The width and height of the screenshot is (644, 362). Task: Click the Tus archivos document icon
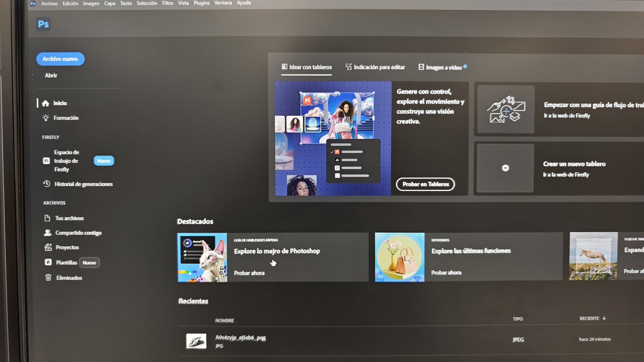pyautogui.click(x=48, y=218)
